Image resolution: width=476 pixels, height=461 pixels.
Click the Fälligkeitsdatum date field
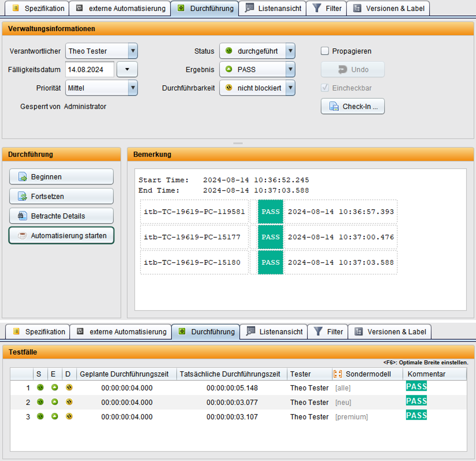point(90,69)
